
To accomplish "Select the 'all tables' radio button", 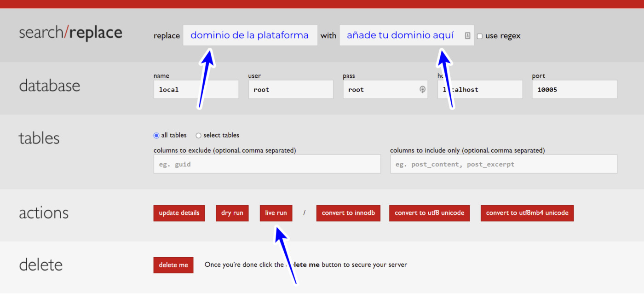I will (x=156, y=135).
